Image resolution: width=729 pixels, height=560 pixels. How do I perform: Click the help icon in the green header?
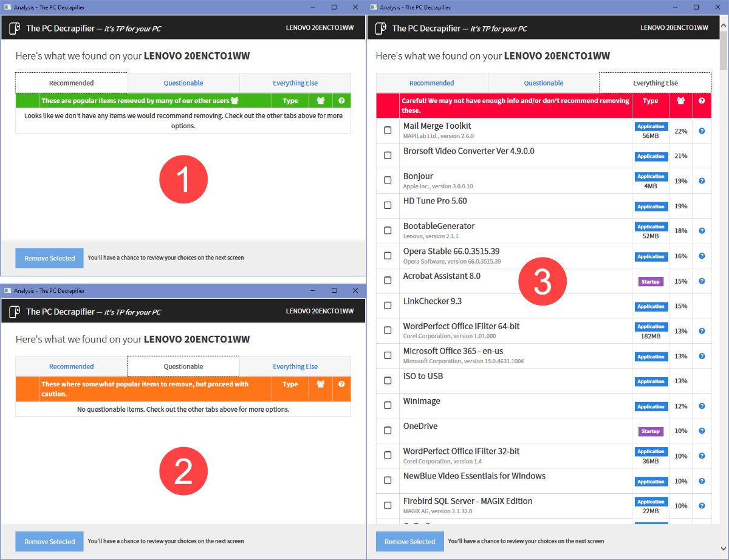click(341, 101)
